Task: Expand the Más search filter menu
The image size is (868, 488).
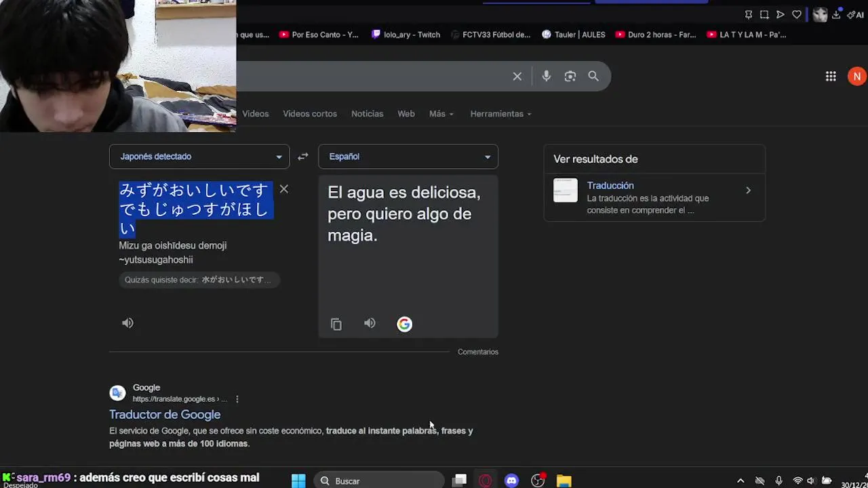Action: click(x=441, y=114)
